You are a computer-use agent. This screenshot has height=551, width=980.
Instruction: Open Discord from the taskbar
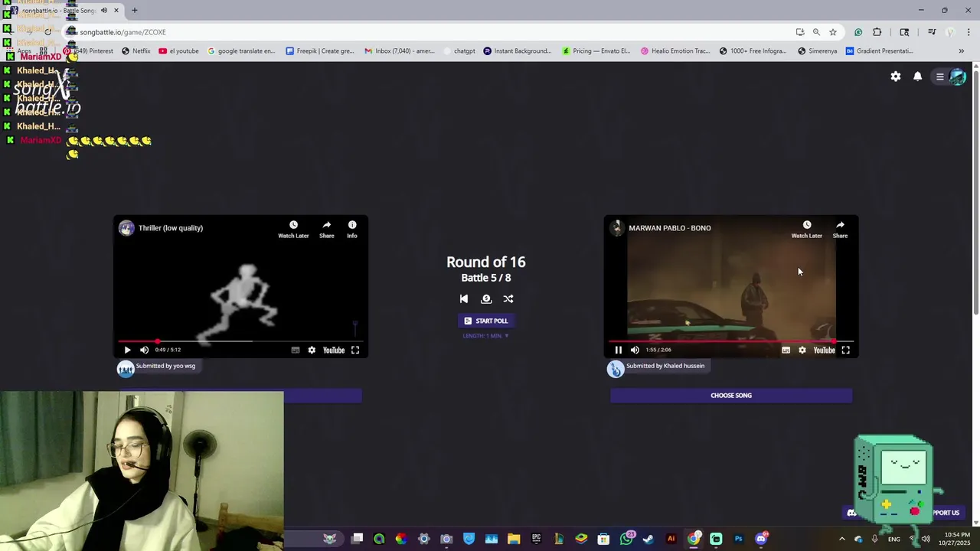pos(761,539)
